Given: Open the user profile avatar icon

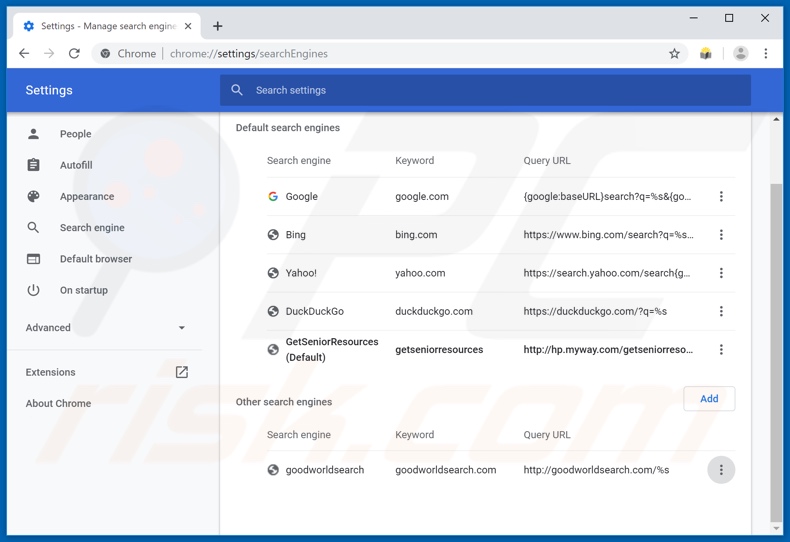Looking at the screenshot, I should [x=740, y=54].
